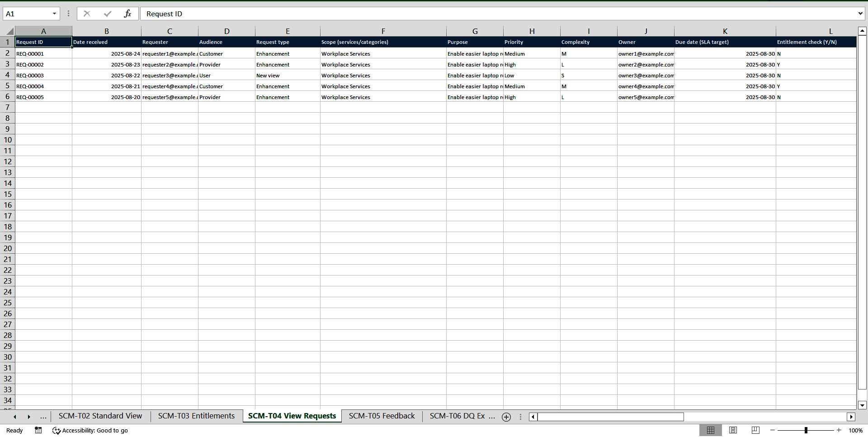Click the tab bar splitter dots handle
Screen dimensions: 868x437
[x=520, y=417]
